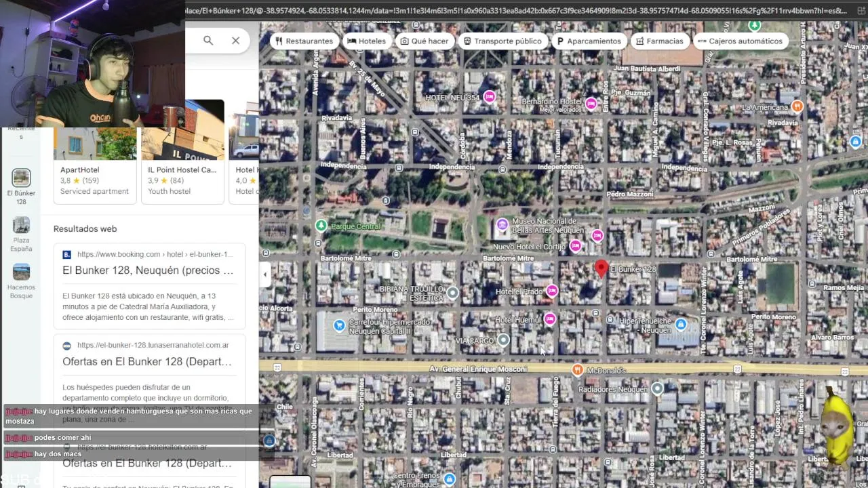Click HOTEL NEU 354 hotel marker
The height and width of the screenshot is (488, 868).
click(x=489, y=98)
